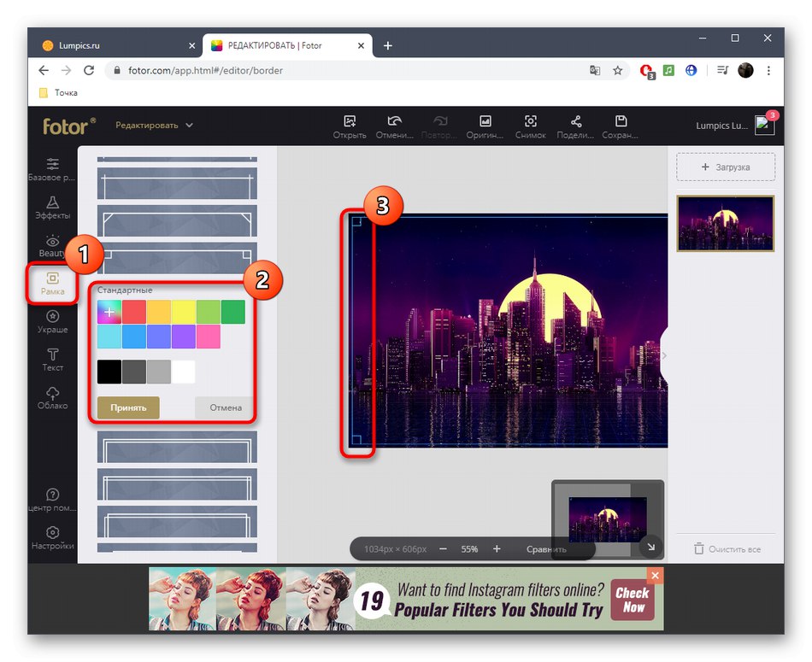This screenshot has height=662, width=812.
Task: Click the Облако cloud upload icon
Action: (x=52, y=397)
